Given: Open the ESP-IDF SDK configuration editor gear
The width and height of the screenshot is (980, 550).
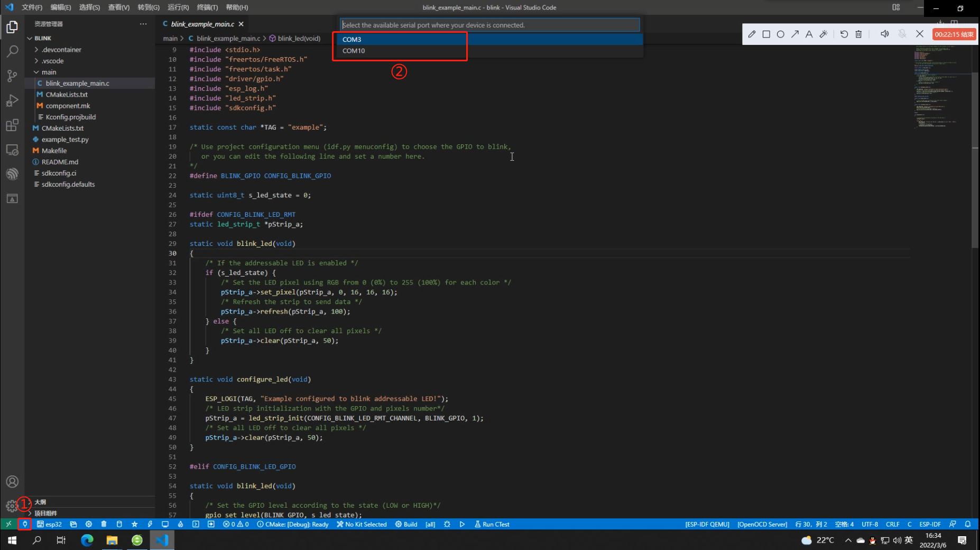Looking at the screenshot, I should 89,524.
